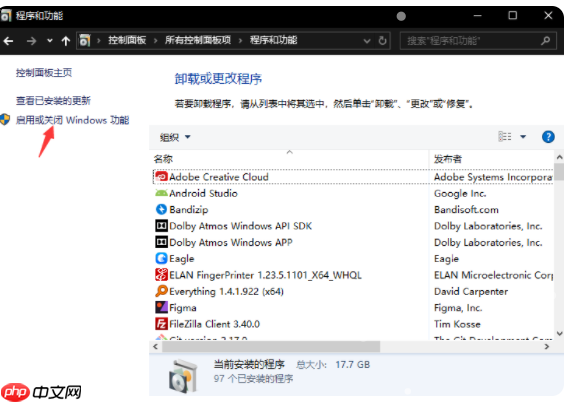Viewport: 576px width, 402px height.
Task: Click the 程序和功能 breadcrumb
Action: click(x=273, y=40)
